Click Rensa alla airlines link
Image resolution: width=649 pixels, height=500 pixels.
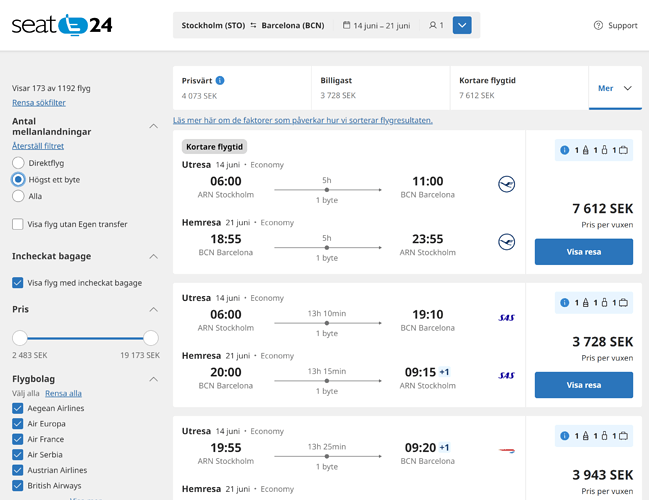click(63, 393)
